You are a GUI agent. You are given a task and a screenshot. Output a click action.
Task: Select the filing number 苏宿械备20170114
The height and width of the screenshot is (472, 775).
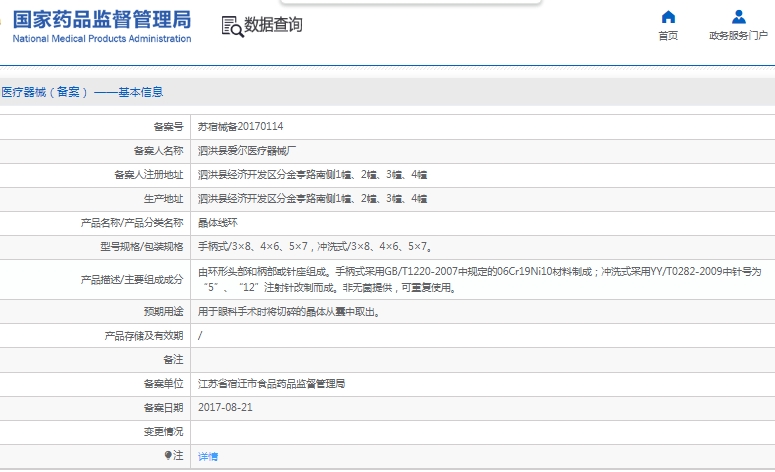[x=240, y=127]
